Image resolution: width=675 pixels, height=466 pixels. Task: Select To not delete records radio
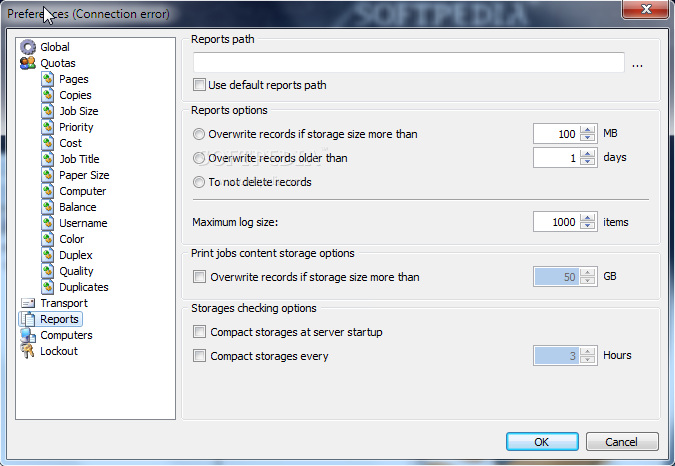198,182
